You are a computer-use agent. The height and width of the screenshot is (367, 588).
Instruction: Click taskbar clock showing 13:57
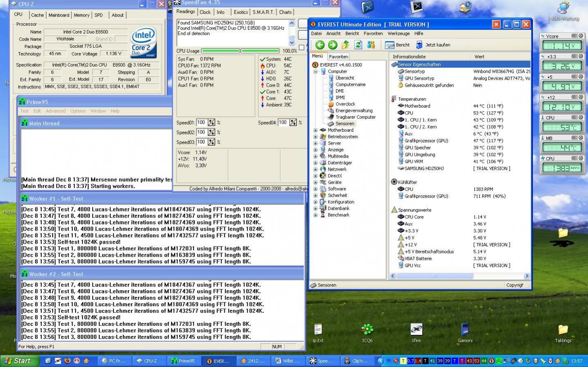[x=577, y=361]
